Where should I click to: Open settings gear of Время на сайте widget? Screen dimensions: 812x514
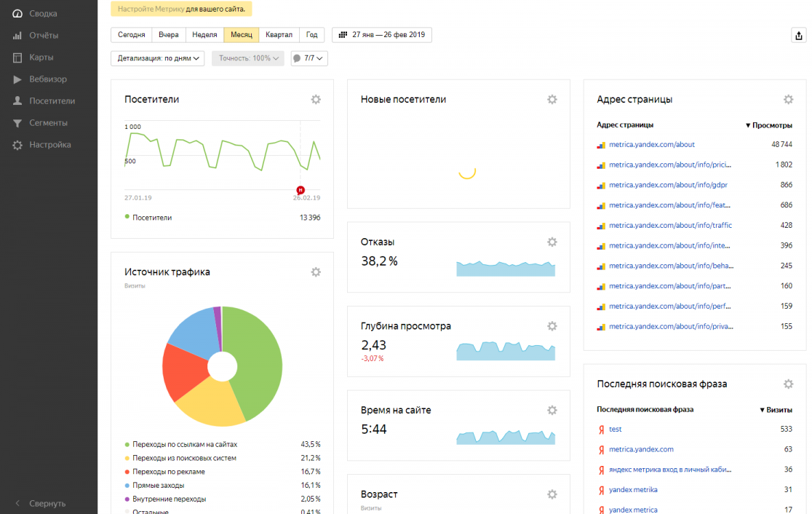(x=552, y=411)
